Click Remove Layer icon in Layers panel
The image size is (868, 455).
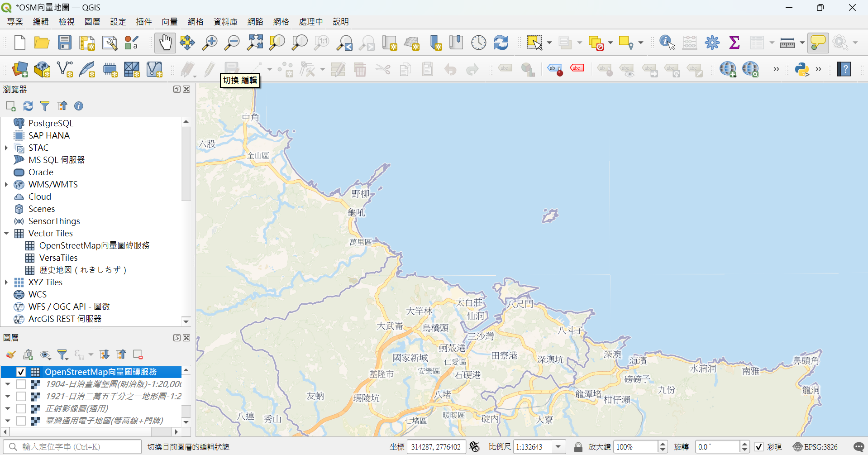(138, 354)
